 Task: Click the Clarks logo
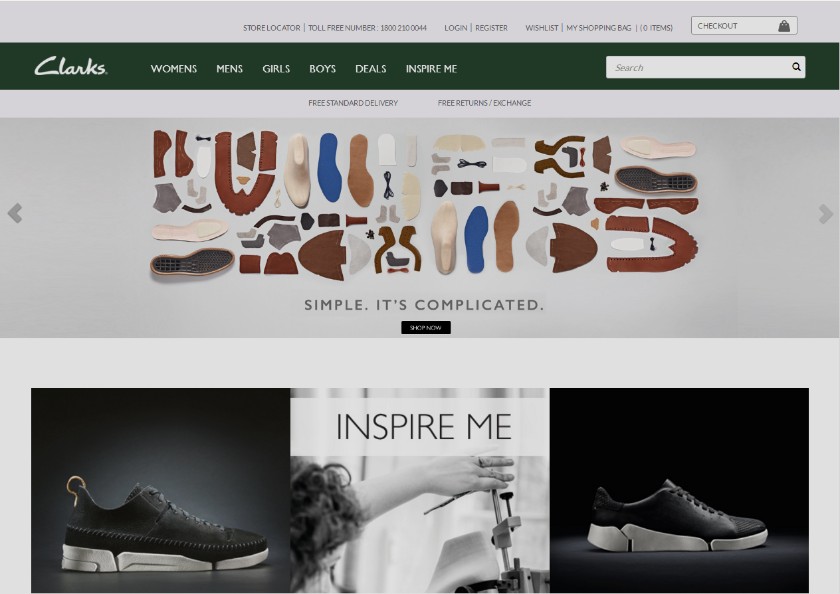tap(71, 66)
